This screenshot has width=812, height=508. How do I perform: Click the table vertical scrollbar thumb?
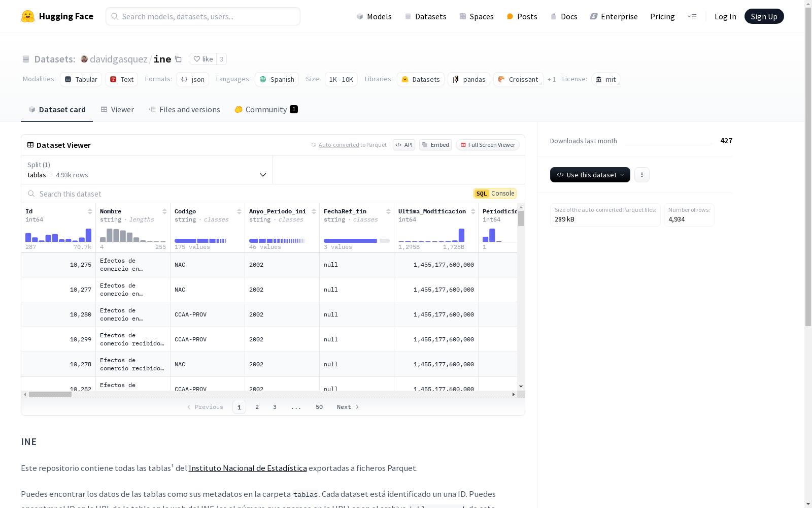[521, 218]
